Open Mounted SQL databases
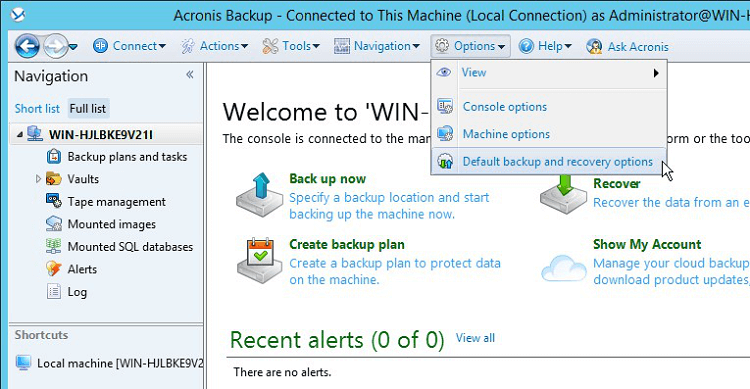Screen dimensions: 750x389 click(130, 247)
